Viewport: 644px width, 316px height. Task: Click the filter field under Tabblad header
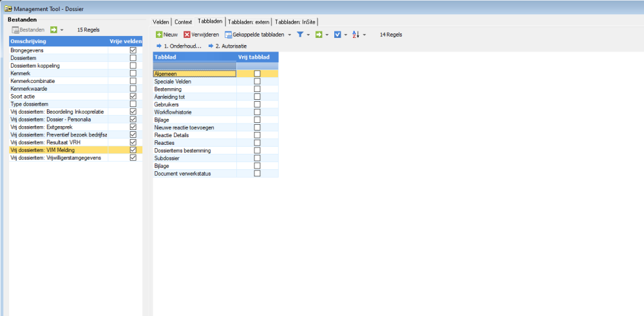point(194,66)
